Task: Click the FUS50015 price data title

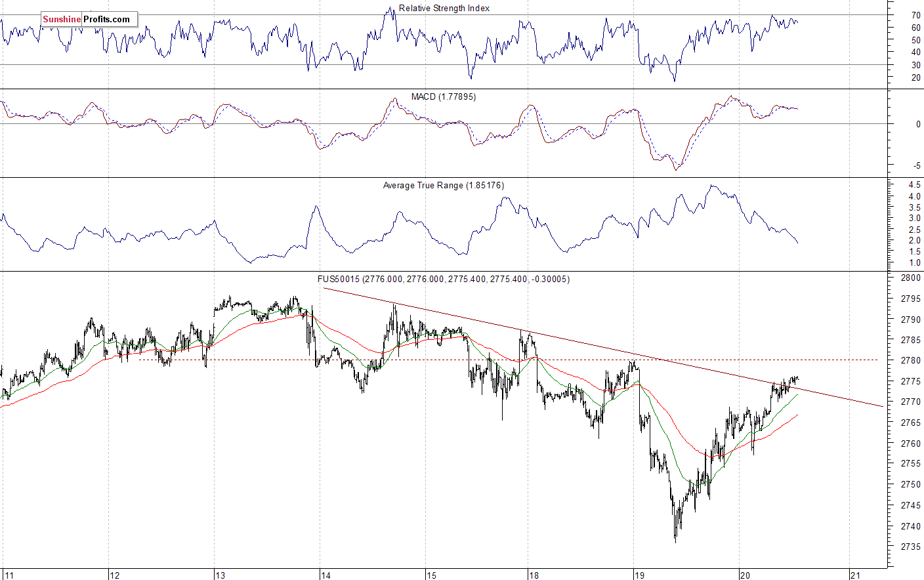Action: (x=444, y=280)
